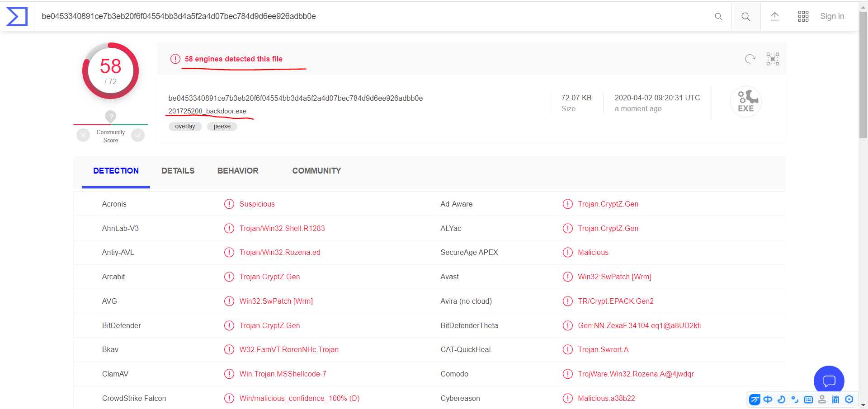Click the Sign in link
This screenshot has height=409, width=868.
coord(832,16)
